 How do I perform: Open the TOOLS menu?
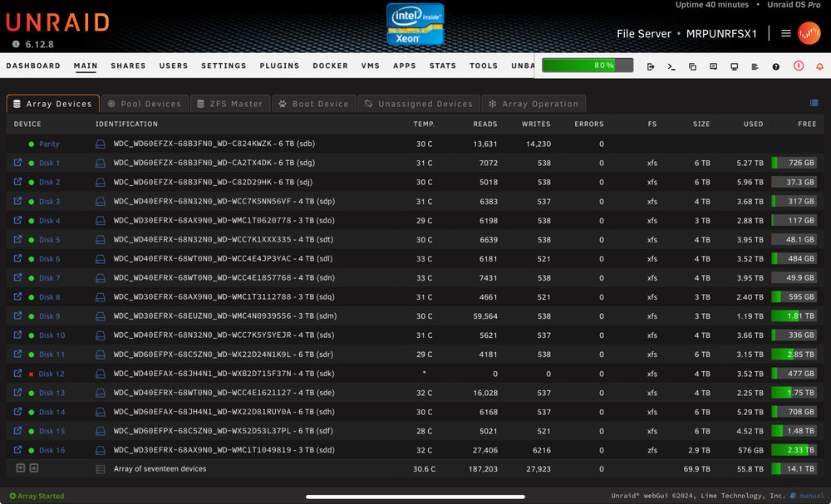pos(484,66)
